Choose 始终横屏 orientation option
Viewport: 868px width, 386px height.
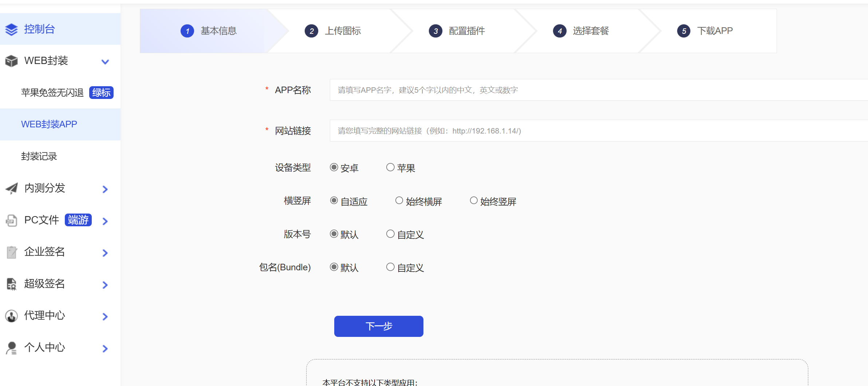[399, 201]
